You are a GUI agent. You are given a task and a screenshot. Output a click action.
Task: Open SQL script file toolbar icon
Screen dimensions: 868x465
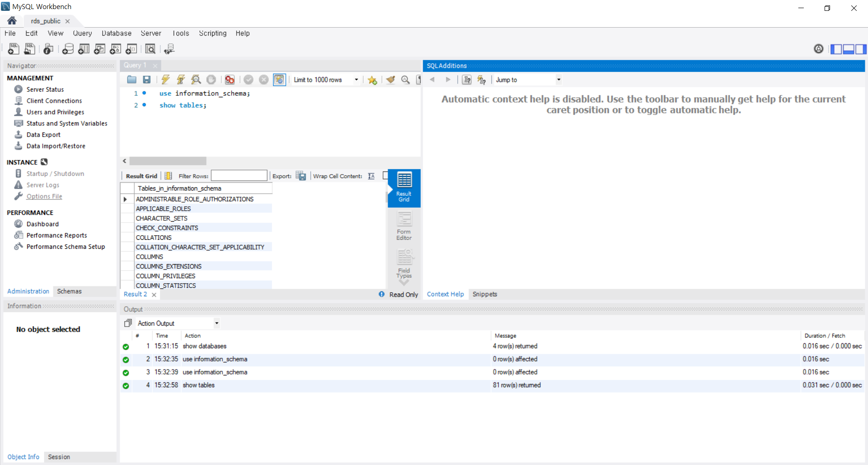point(29,49)
